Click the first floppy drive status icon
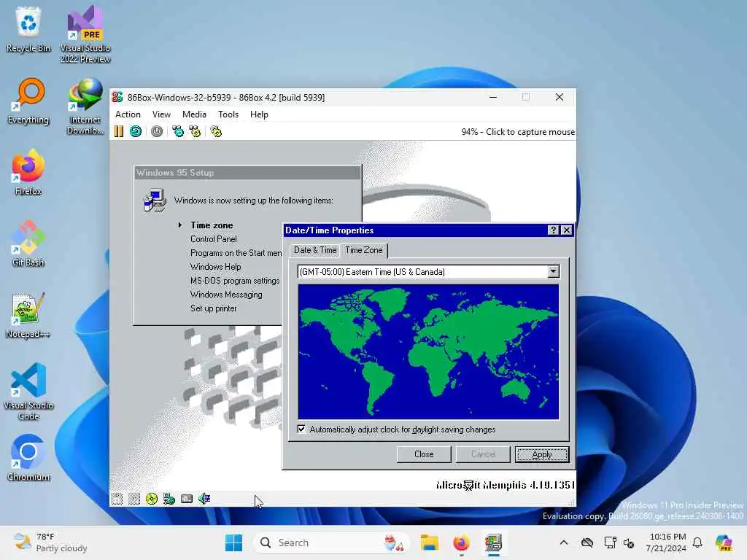 click(x=117, y=499)
